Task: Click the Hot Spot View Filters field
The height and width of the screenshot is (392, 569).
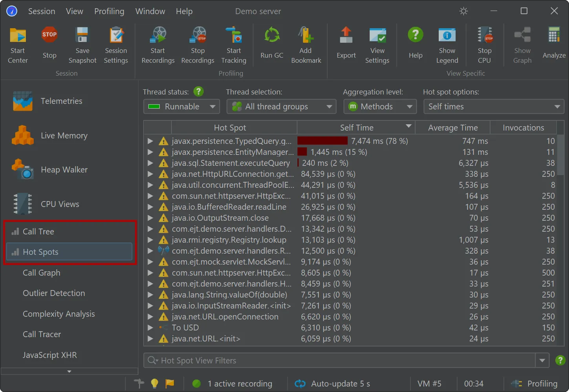Action: (x=339, y=360)
